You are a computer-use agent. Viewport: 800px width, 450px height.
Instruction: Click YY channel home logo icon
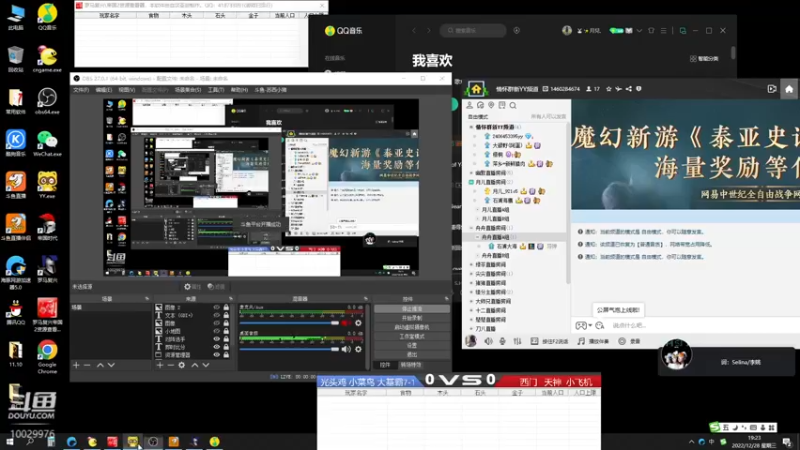pos(476,89)
